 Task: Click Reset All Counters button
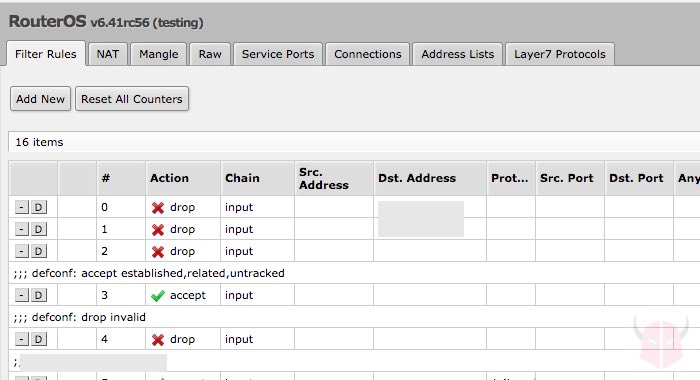point(132,99)
